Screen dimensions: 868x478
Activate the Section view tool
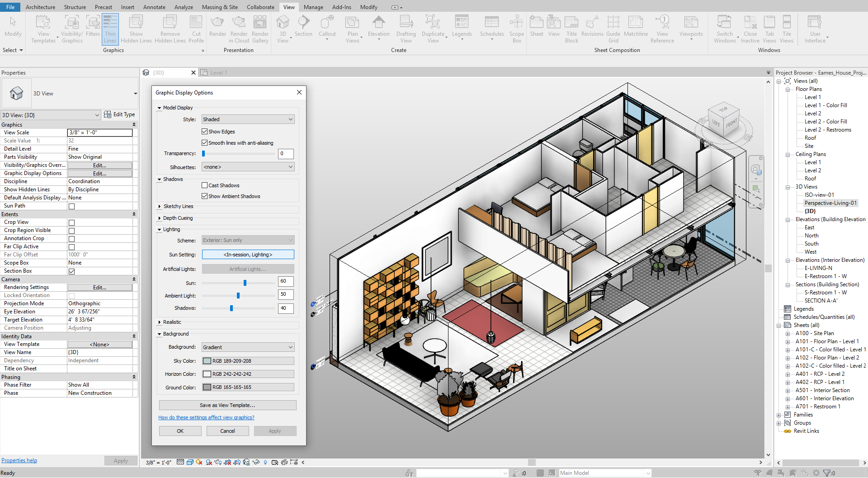pyautogui.click(x=303, y=27)
